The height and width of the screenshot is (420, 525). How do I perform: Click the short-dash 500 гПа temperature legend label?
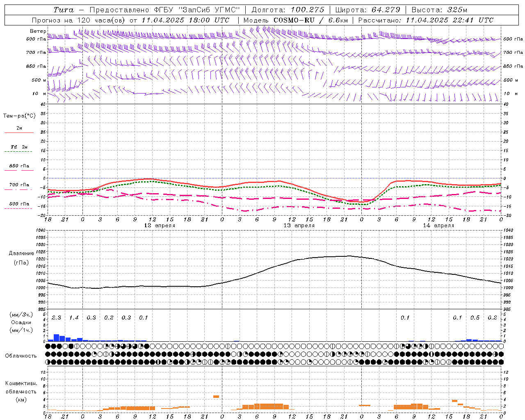click(x=19, y=204)
